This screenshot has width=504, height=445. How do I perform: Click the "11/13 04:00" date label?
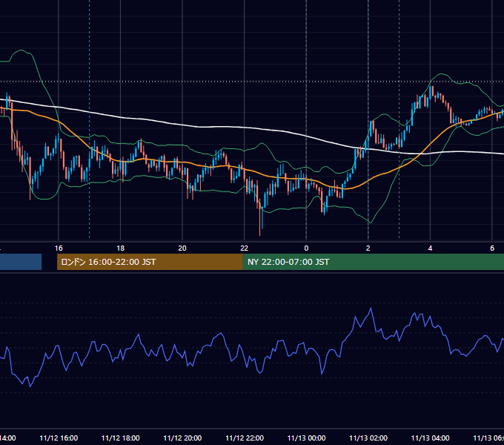click(x=430, y=438)
